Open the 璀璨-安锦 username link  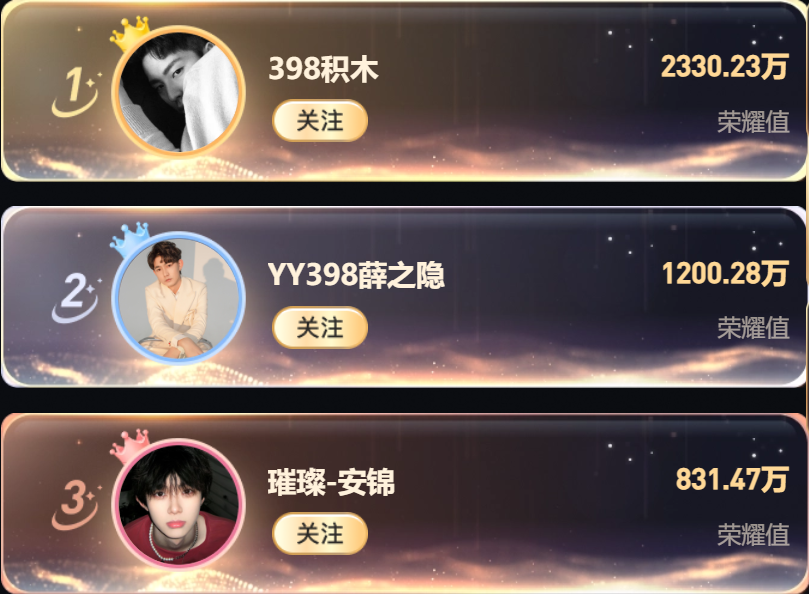(x=331, y=482)
